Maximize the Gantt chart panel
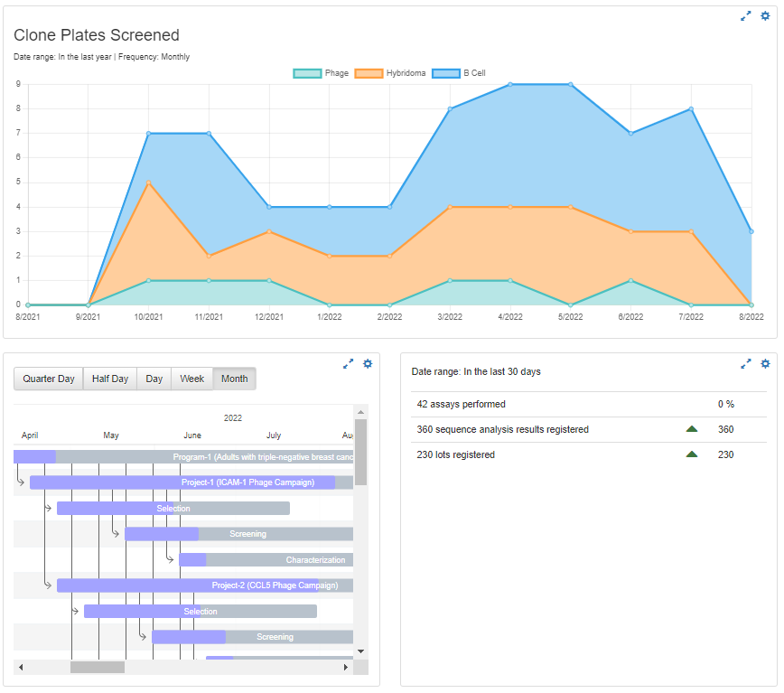The width and height of the screenshot is (784, 693). pos(348,363)
